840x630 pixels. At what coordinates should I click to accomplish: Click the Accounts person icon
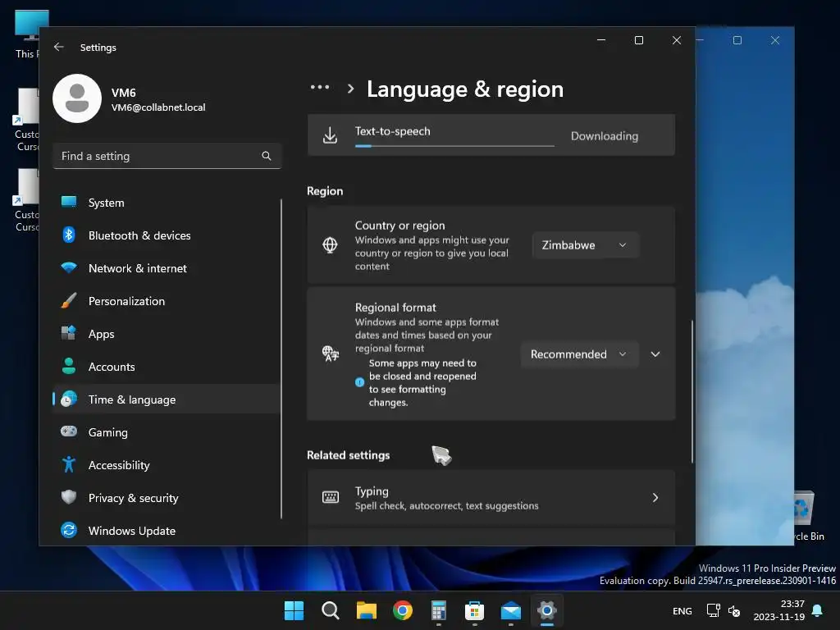(x=69, y=366)
